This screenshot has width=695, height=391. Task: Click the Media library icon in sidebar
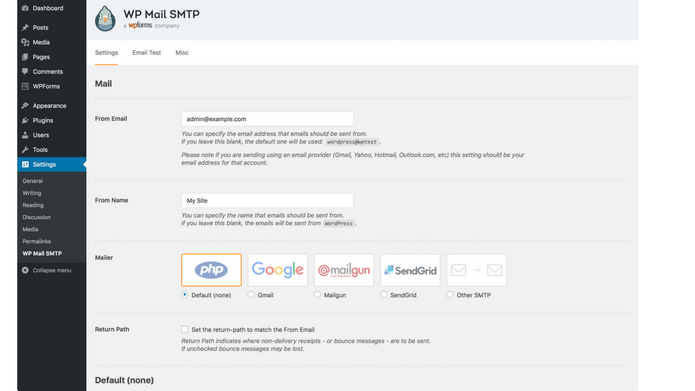[x=25, y=42]
